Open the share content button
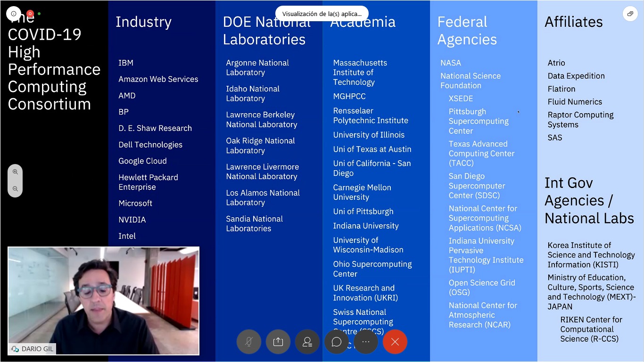Image resolution: width=644 pixels, height=362 pixels. [278, 342]
